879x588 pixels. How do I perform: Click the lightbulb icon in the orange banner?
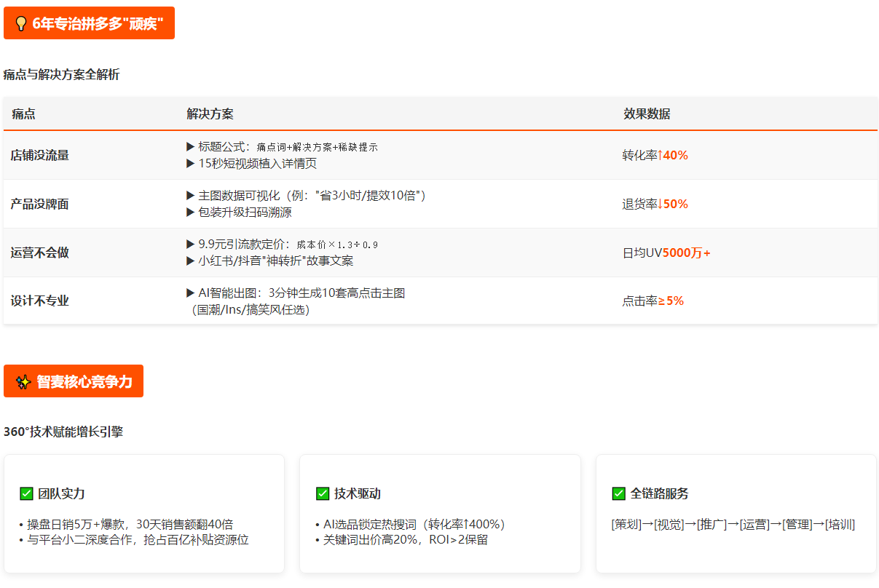21,23
